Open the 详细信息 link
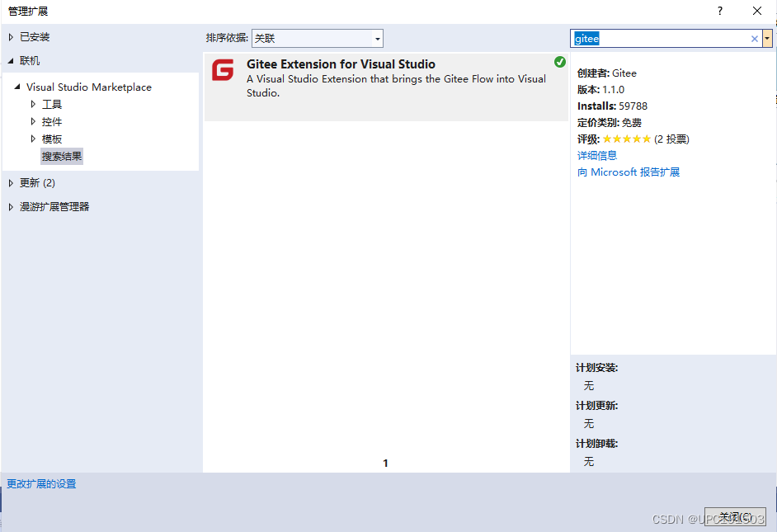 point(597,156)
